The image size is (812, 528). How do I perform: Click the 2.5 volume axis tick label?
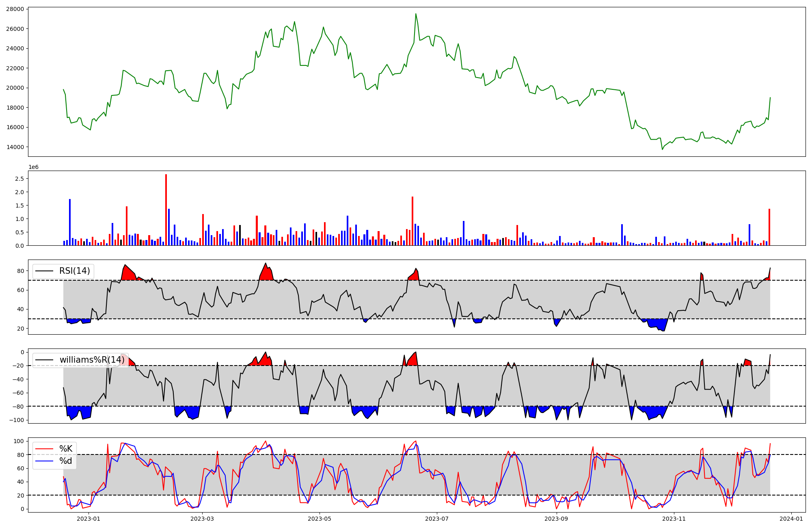pos(19,179)
